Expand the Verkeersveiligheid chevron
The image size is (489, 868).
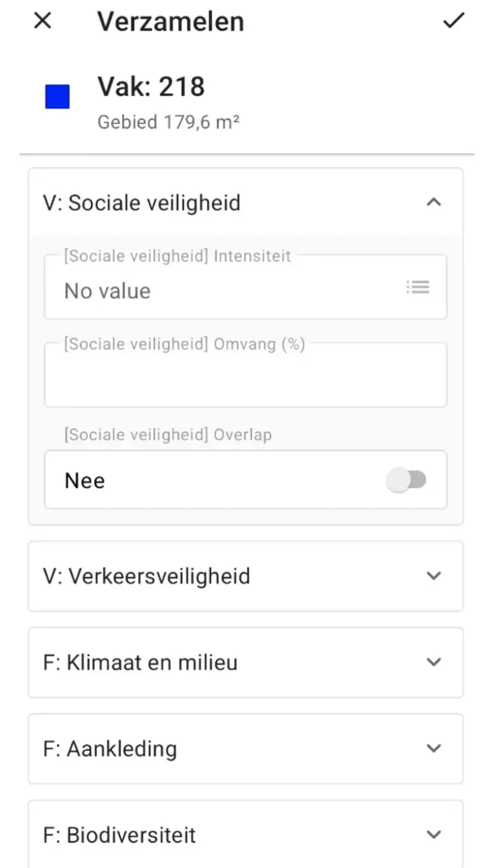click(434, 576)
